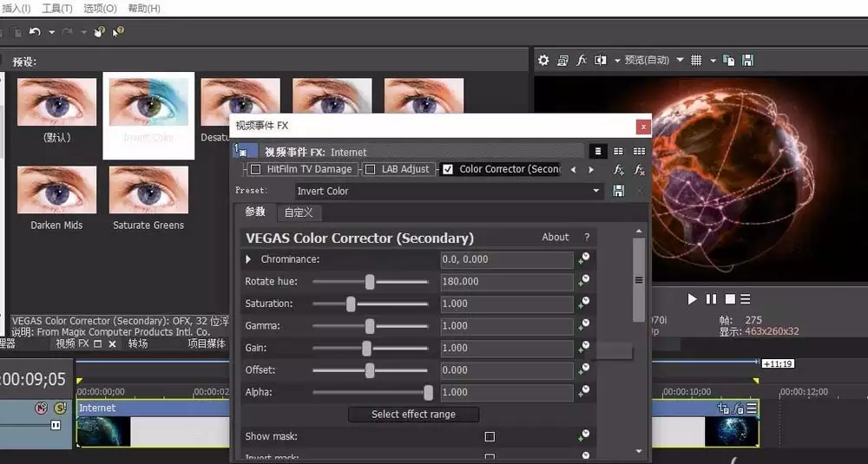Click the Video Output FX icon in preview

[582, 61]
